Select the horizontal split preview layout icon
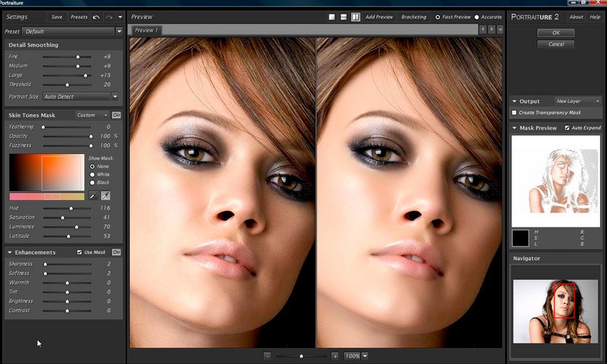Screen dimensions: 607x364 coord(344,17)
